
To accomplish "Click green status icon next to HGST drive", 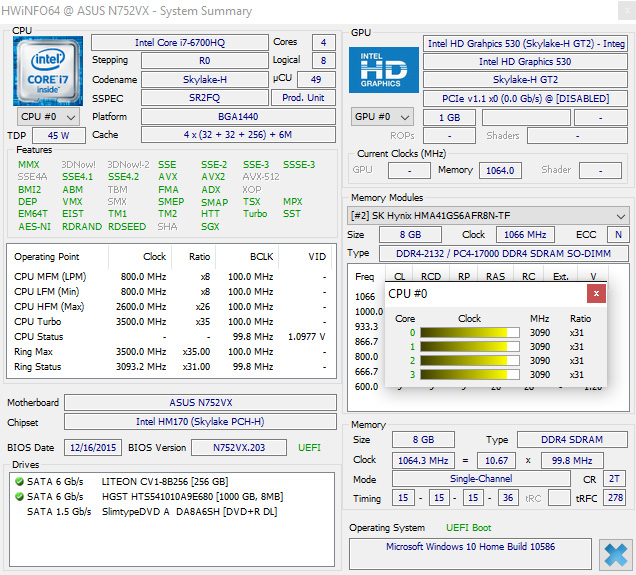I will click(19, 497).
